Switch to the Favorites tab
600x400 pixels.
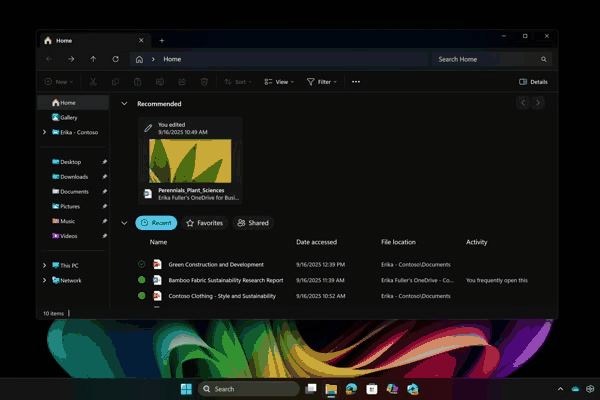pyautogui.click(x=205, y=223)
